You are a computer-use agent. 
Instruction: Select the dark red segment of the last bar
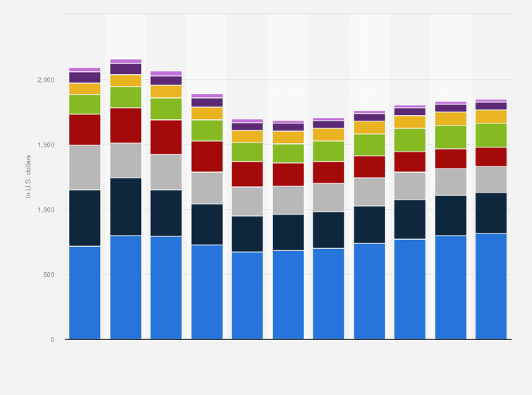(x=491, y=157)
